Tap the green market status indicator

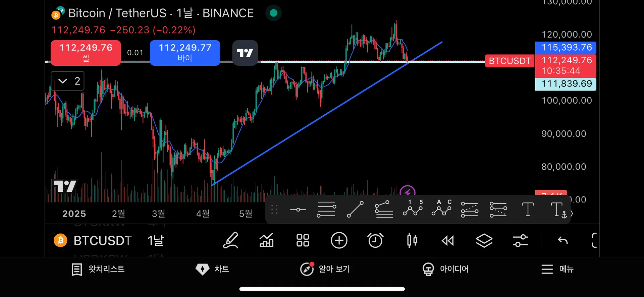pos(273,13)
